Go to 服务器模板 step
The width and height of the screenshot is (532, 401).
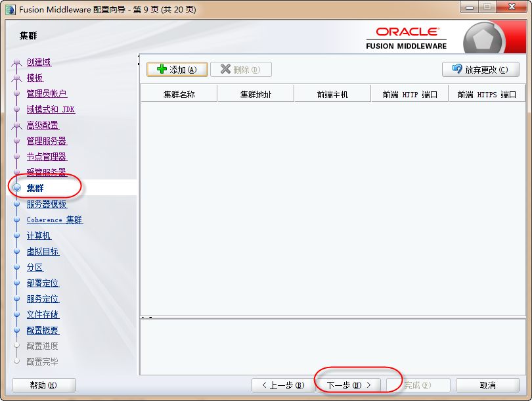47,204
